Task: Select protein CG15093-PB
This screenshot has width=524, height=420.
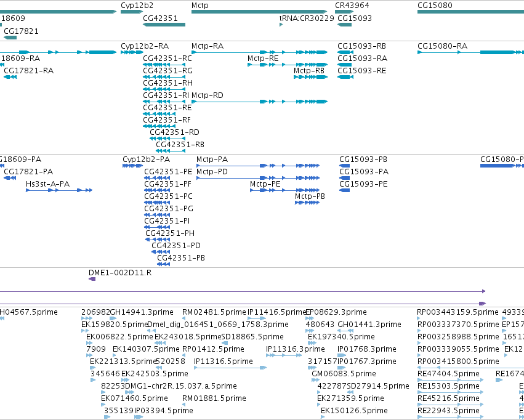Action: click(x=363, y=160)
